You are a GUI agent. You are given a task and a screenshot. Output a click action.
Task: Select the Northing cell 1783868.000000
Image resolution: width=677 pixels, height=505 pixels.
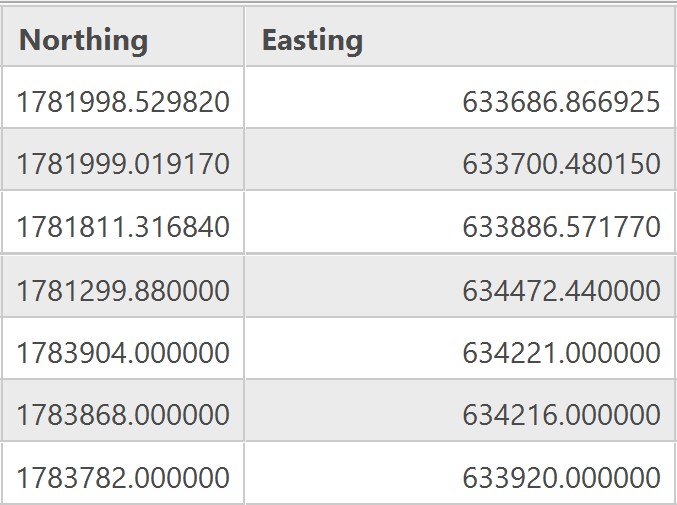click(123, 410)
